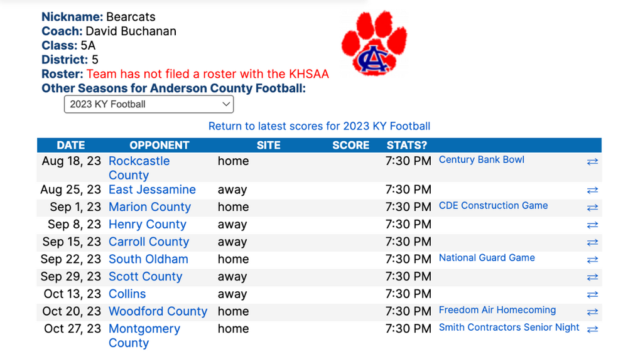Click swap arrows icon for South Oldham game
Image resolution: width=628 pixels, height=364 pixels.
point(592,260)
